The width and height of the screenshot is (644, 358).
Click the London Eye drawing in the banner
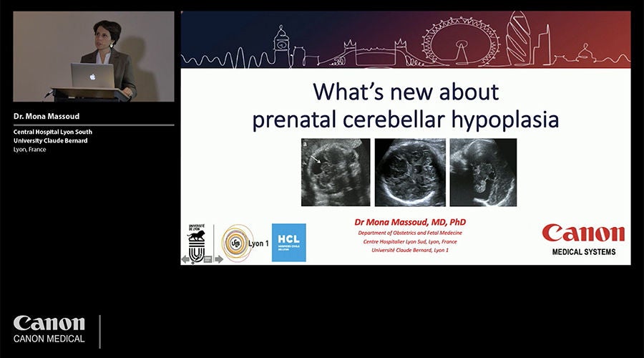coord(462,42)
